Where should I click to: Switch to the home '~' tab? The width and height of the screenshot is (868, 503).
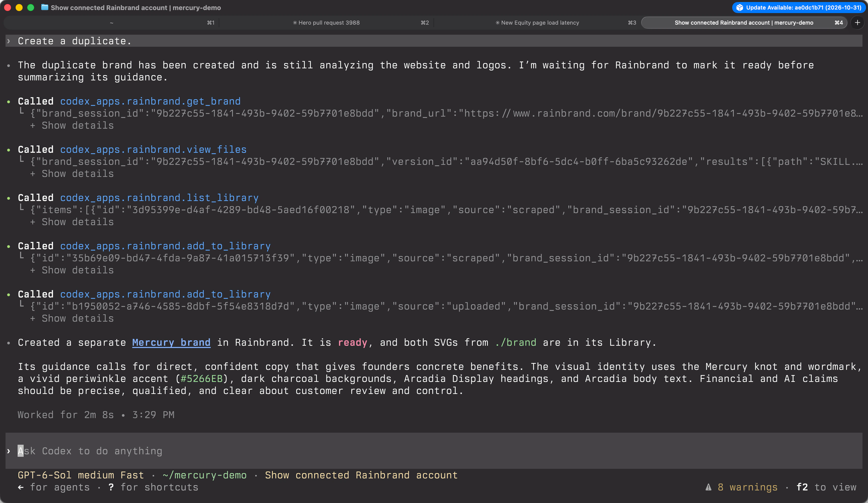pyautogui.click(x=112, y=23)
